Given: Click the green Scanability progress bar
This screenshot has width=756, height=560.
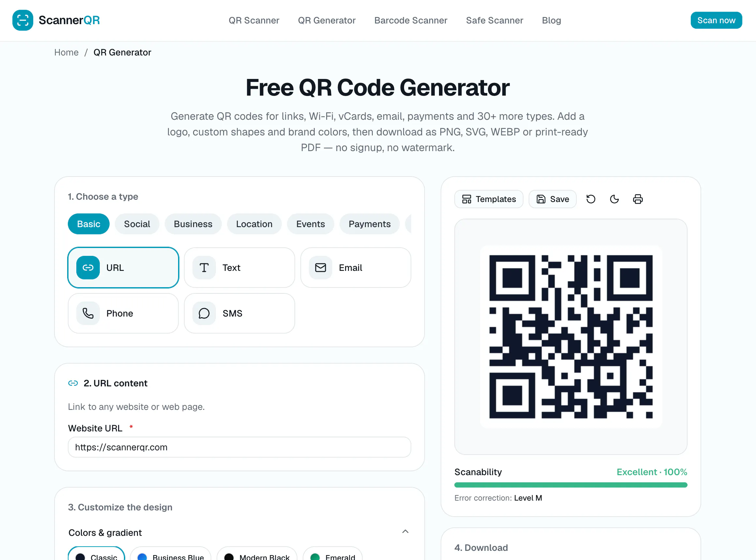Looking at the screenshot, I should (x=571, y=485).
